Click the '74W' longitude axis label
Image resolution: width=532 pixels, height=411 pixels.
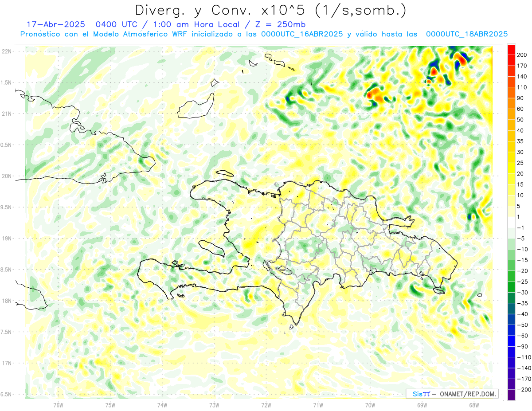tap(162, 405)
